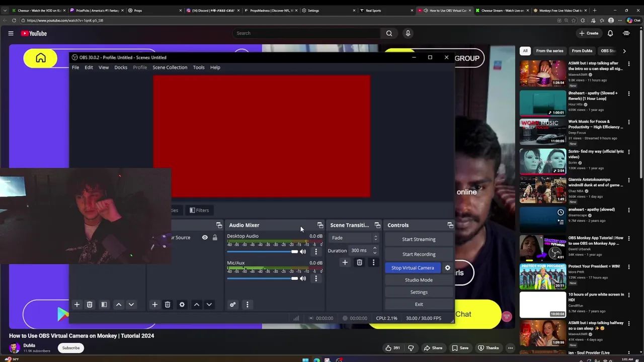Screen dimensions: 644x362
Task: Pop out the Controls dock icon
Action: click(x=450, y=225)
